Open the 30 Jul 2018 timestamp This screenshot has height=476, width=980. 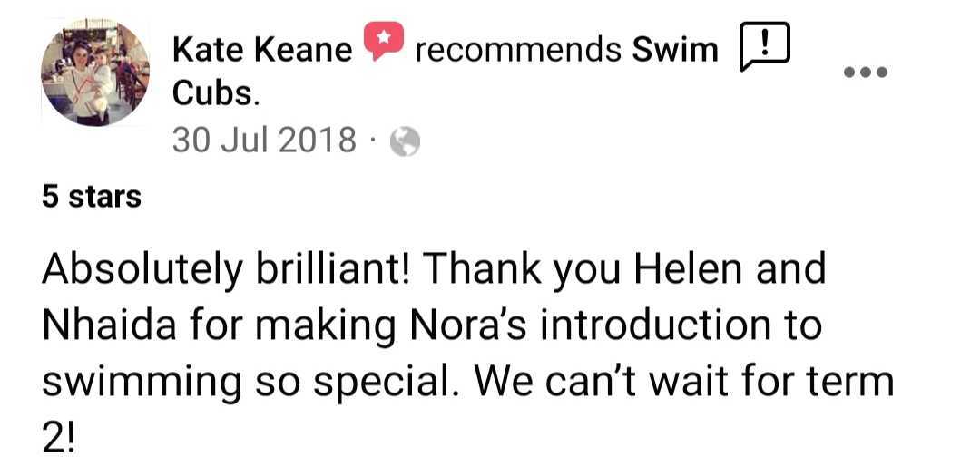[x=264, y=140]
